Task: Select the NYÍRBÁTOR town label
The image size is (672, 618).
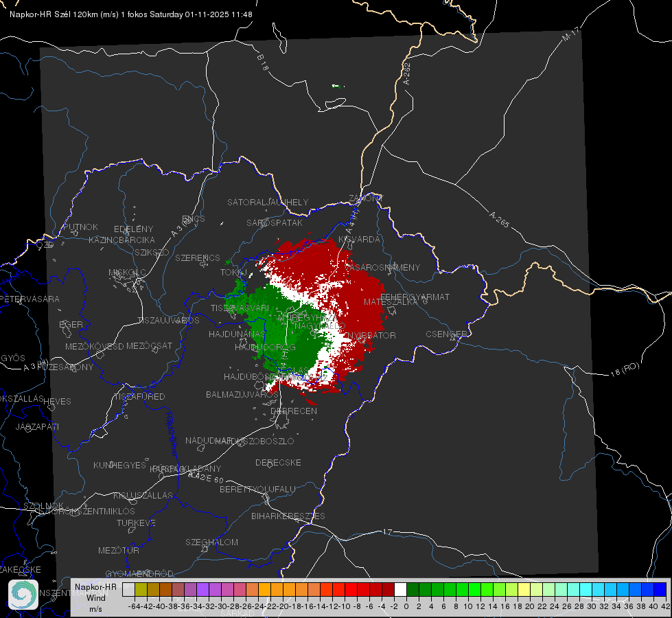Action: tap(371, 335)
